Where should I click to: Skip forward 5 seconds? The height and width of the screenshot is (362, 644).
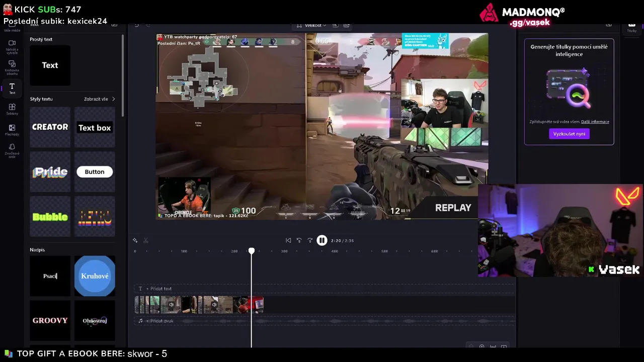(x=310, y=240)
